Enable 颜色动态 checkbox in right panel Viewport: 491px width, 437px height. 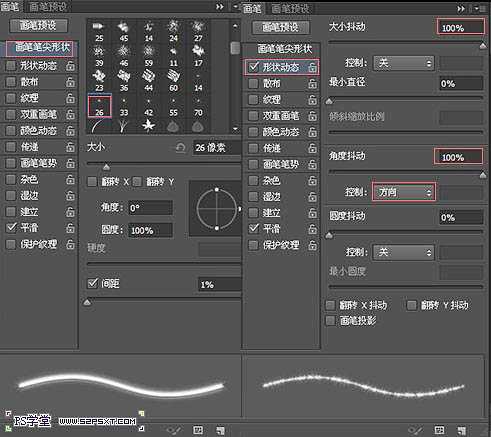click(x=253, y=132)
